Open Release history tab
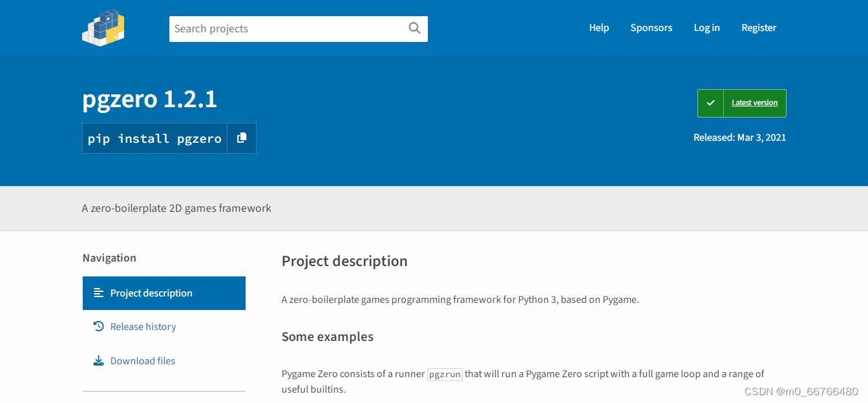The height and width of the screenshot is (403, 868). tap(164, 327)
